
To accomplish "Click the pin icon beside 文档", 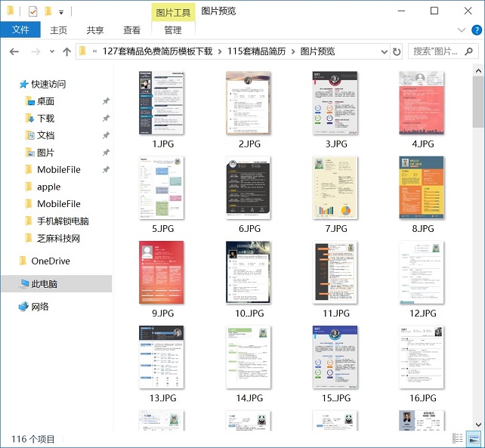I will point(106,135).
